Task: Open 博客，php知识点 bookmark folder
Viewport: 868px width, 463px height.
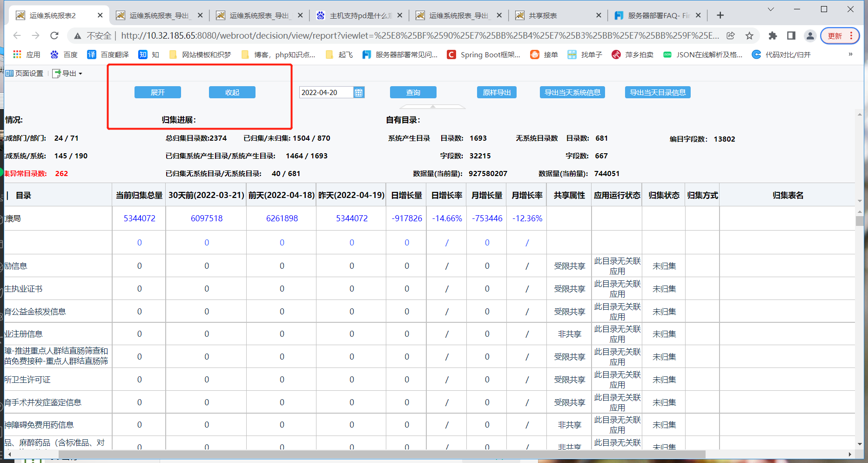Action: tap(278, 54)
